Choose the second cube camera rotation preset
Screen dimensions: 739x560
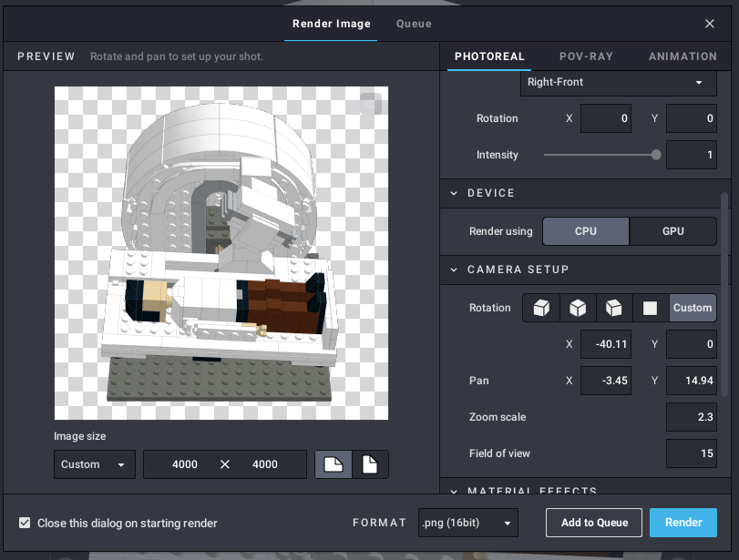tap(578, 308)
